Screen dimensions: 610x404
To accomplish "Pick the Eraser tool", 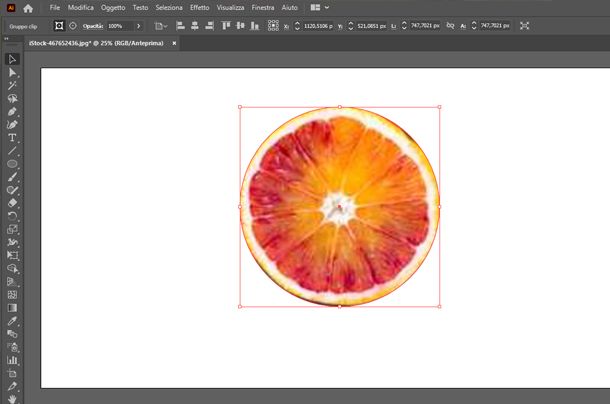I will point(12,202).
